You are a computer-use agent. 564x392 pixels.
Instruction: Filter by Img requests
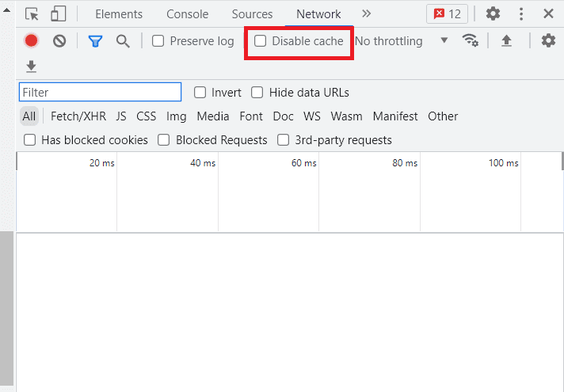pyautogui.click(x=176, y=116)
